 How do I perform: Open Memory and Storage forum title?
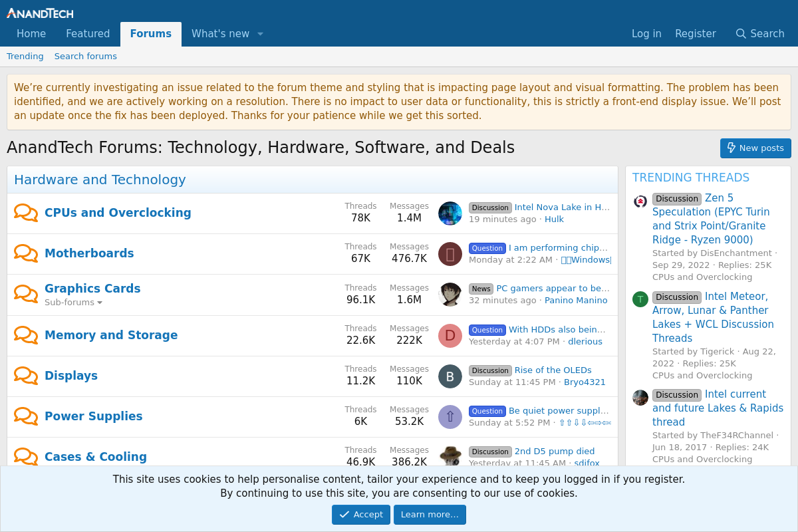pyautogui.click(x=111, y=335)
